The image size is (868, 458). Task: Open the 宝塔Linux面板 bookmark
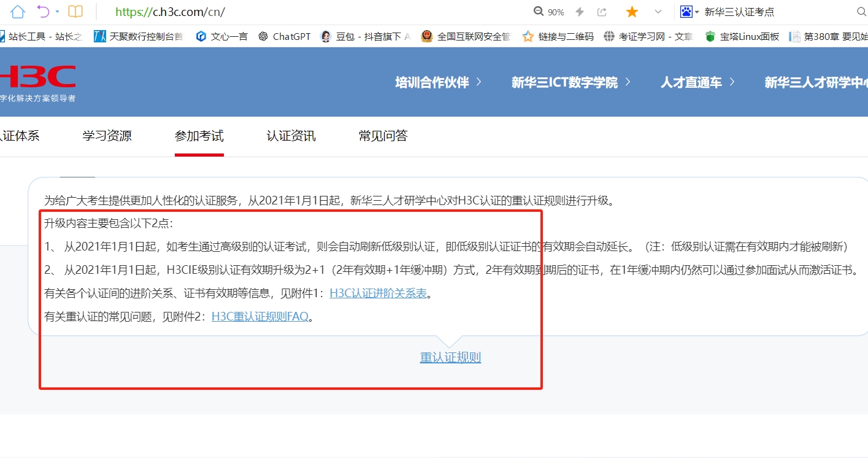point(742,37)
